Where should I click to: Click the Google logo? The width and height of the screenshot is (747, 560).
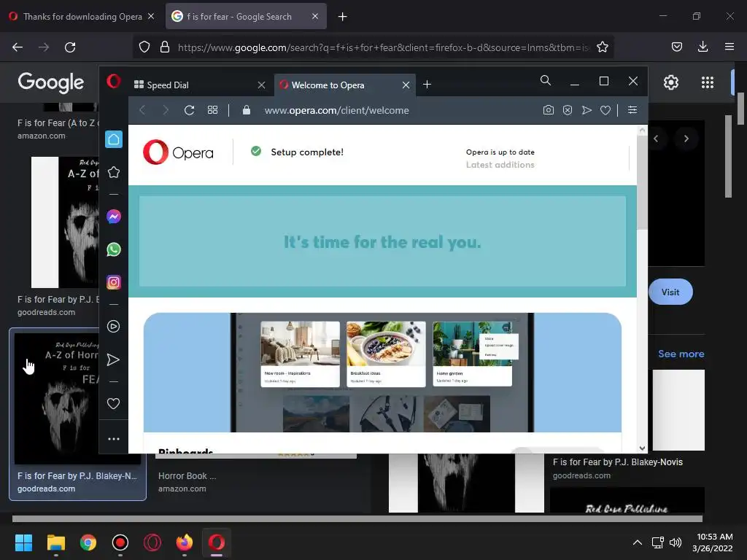click(x=51, y=82)
